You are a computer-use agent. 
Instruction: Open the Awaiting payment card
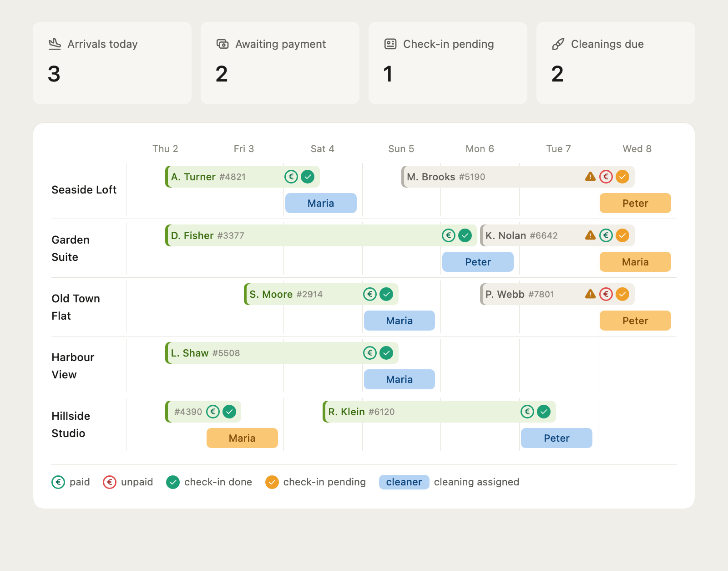[280, 63]
